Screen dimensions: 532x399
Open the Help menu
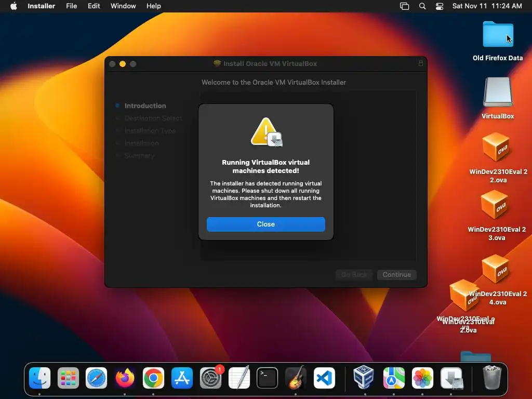[x=153, y=6]
